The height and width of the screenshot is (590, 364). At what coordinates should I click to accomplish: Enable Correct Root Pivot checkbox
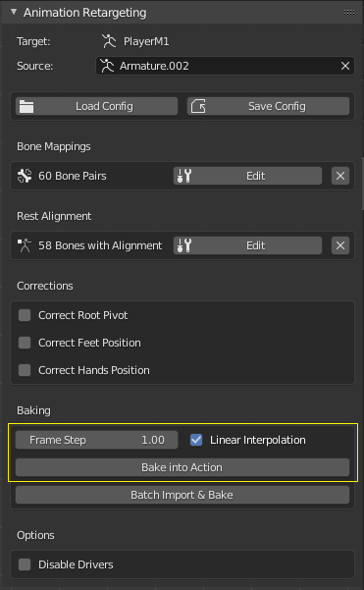click(x=25, y=315)
